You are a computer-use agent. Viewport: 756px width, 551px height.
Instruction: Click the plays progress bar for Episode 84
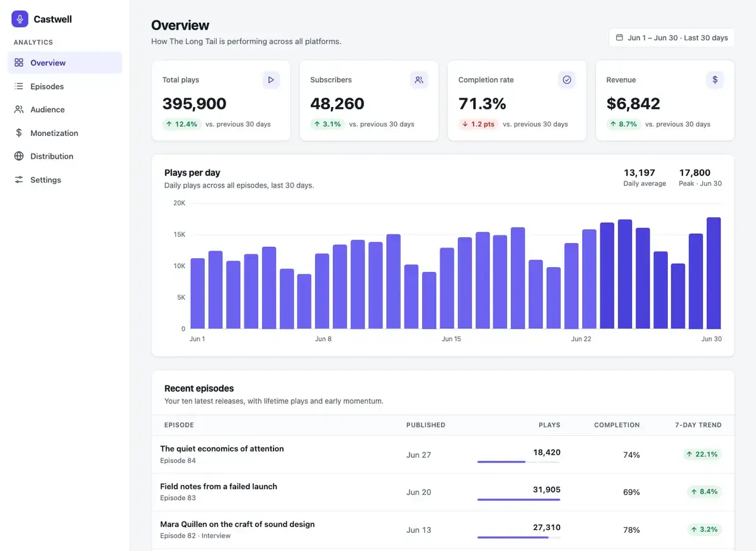[518, 462]
